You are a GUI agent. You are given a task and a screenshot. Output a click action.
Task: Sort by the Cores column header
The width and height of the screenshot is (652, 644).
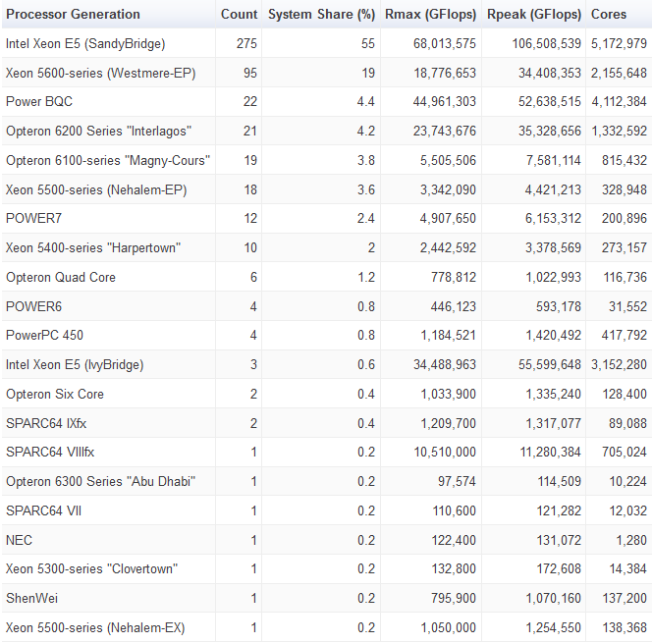tap(609, 14)
